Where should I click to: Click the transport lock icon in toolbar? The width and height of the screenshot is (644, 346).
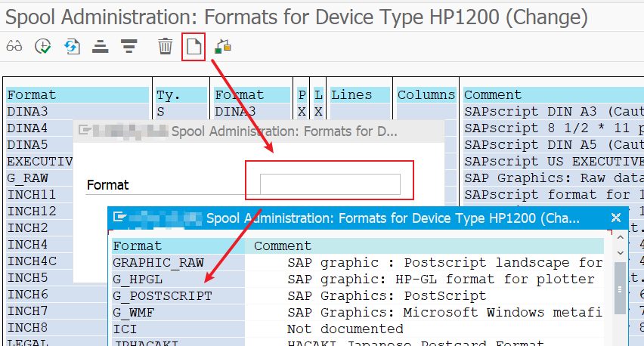223,46
